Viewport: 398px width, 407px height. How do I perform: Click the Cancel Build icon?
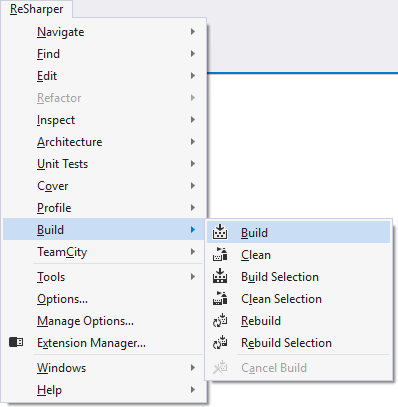[220, 368]
